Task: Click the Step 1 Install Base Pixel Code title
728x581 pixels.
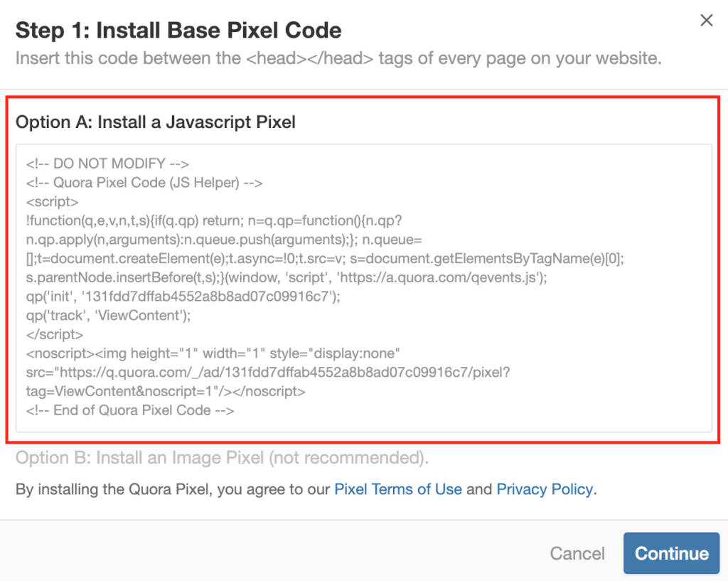Action: [178, 30]
